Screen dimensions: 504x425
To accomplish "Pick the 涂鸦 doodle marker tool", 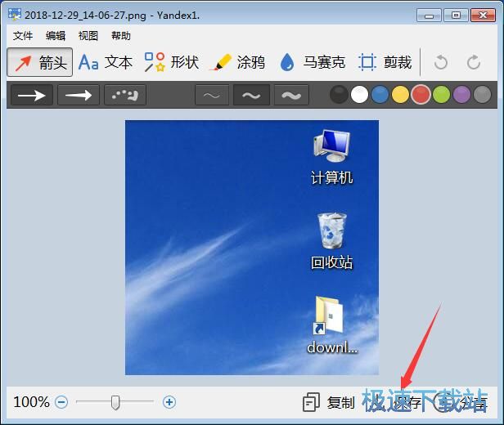I will click(237, 62).
